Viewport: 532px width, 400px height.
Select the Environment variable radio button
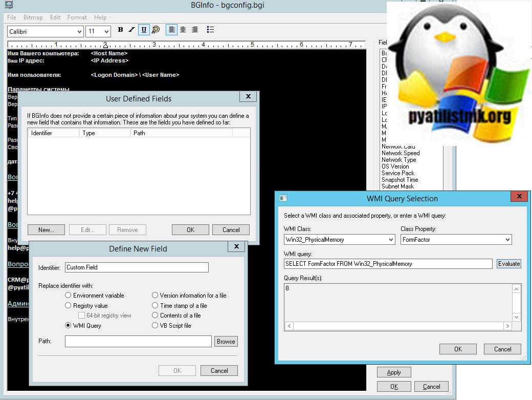point(69,296)
